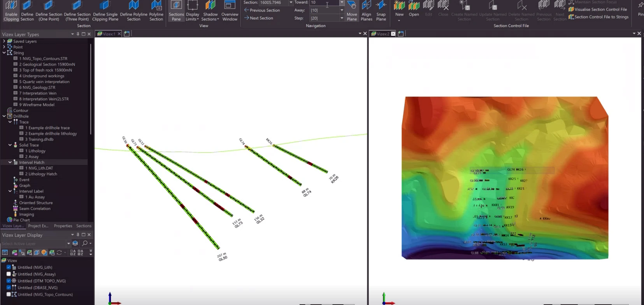Collapse the Interval Hatch tree node

(10, 162)
